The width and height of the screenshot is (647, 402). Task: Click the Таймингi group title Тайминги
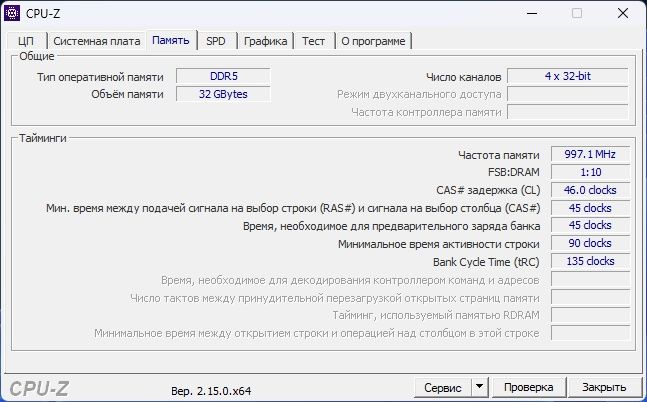coord(43,138)
